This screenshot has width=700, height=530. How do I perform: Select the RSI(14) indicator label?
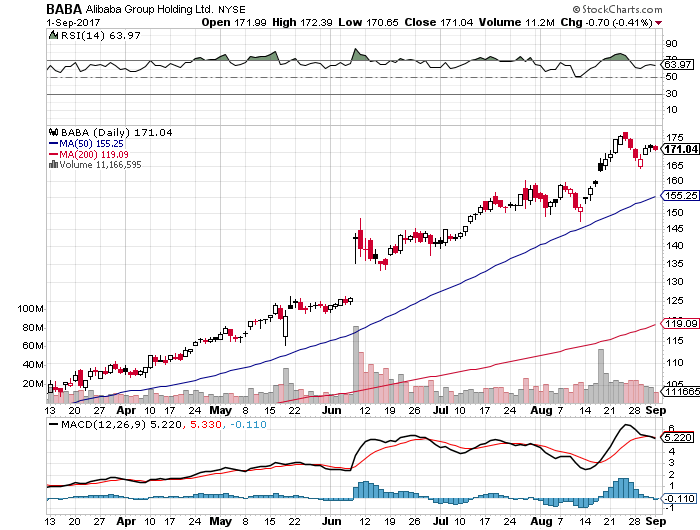pyautogui.click(x=77, y=36)
